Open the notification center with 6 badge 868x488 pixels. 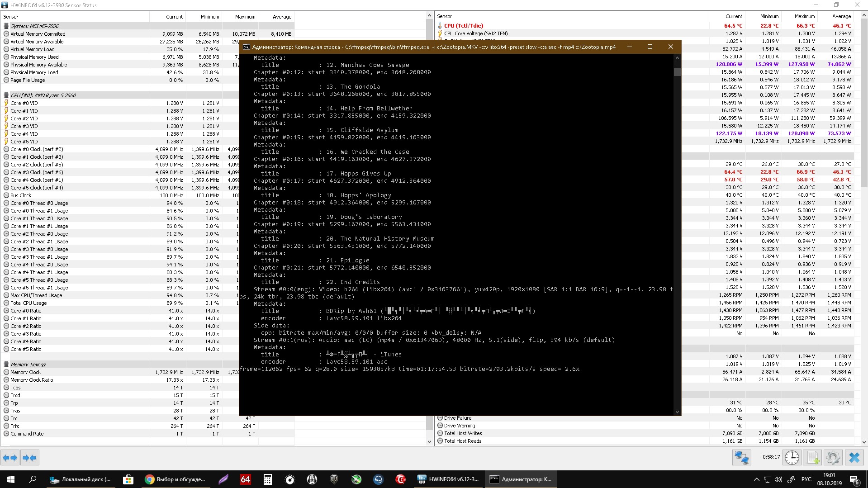(854, 479)
